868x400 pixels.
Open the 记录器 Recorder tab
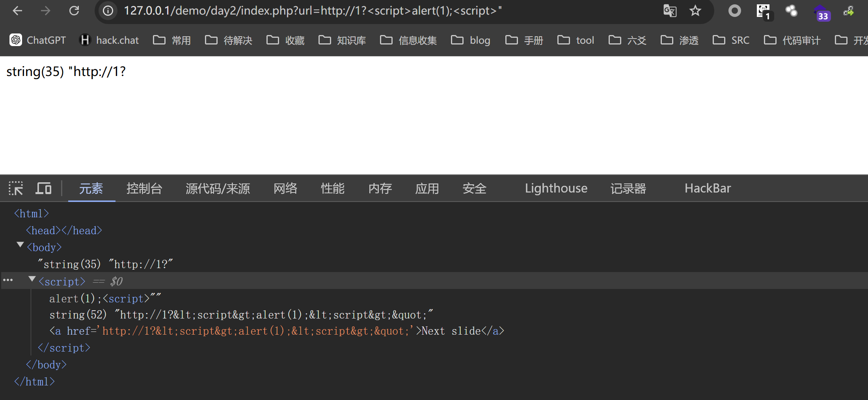click(x=628, y=188)
